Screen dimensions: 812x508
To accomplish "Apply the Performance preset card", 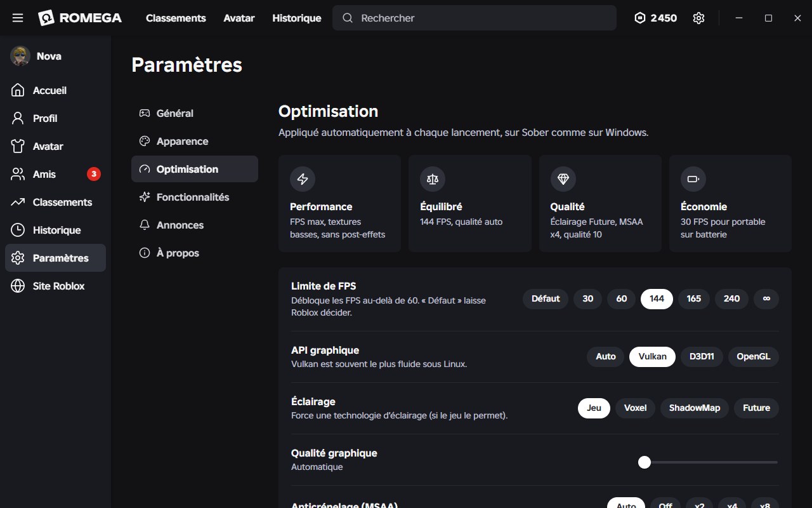I will (x=339, y=203).
